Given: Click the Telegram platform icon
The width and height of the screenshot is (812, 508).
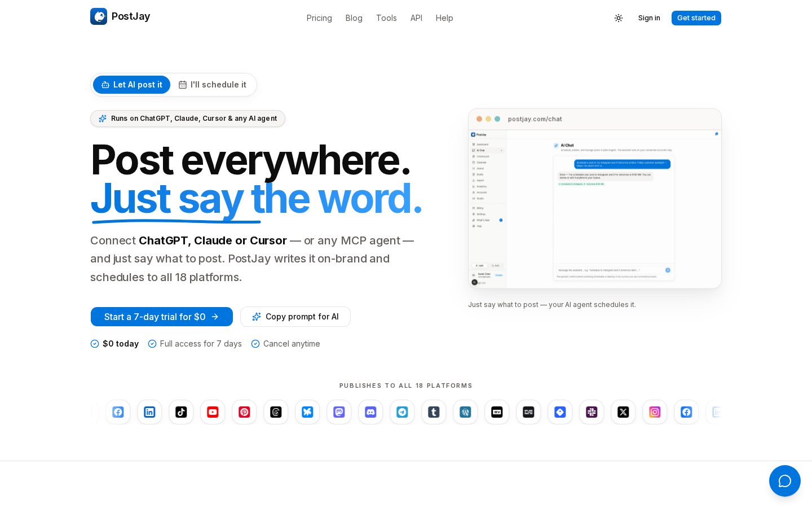Looking at the screenshot, I should [x=402, y=412].
